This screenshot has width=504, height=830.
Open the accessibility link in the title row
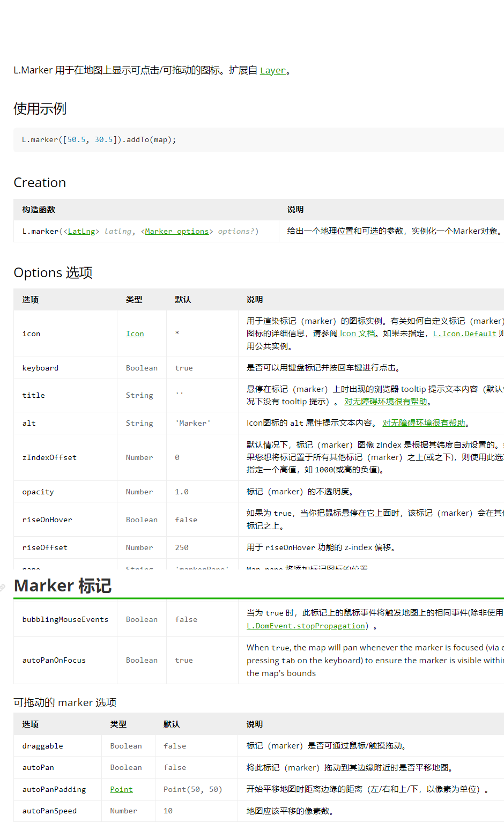point(386,402)
